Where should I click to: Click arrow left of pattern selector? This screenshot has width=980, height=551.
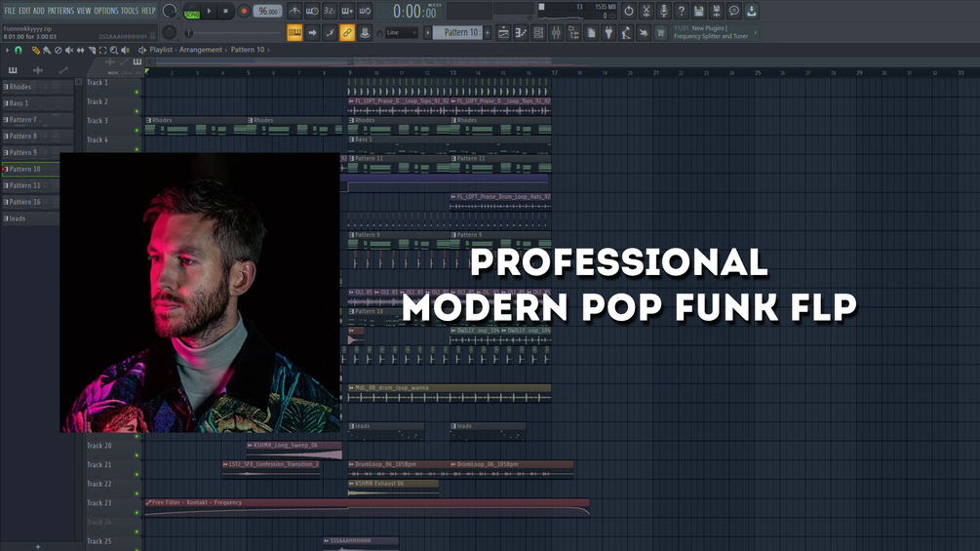point(428,32)
